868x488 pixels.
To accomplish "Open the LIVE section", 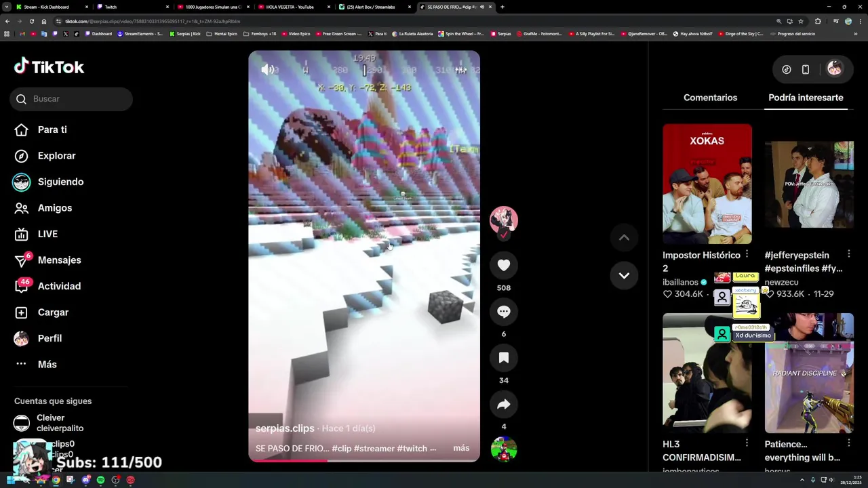I will 37,234.
